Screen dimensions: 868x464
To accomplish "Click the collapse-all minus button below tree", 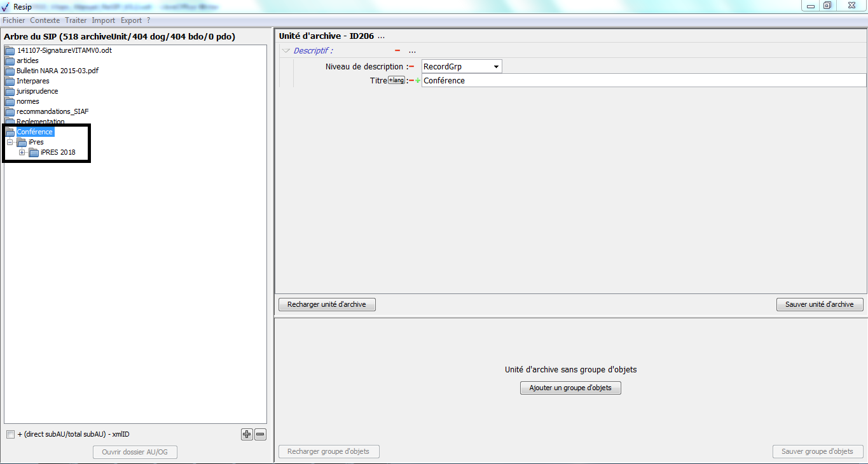I will 260,435.
